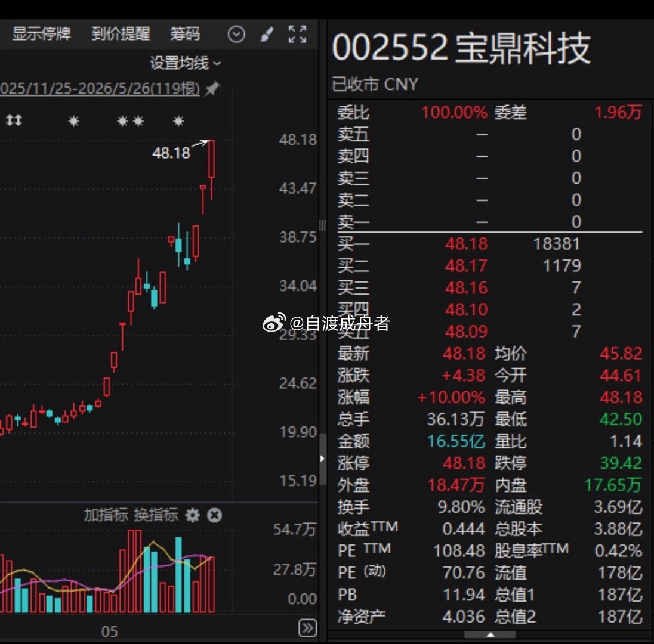The width and height of the screenshot is (654, 644).
Task: Click the 金额 value 16.55亿
Action: pos(456,441)
